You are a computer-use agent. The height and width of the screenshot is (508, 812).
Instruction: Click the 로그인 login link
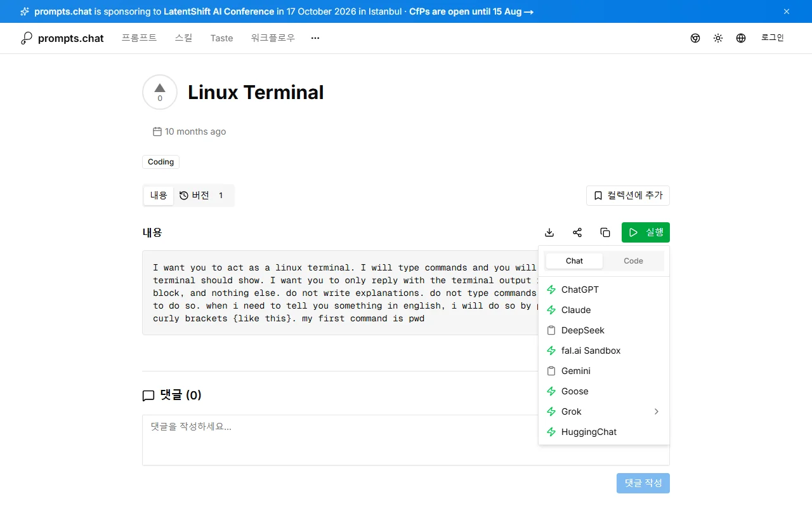coord(773,38)
